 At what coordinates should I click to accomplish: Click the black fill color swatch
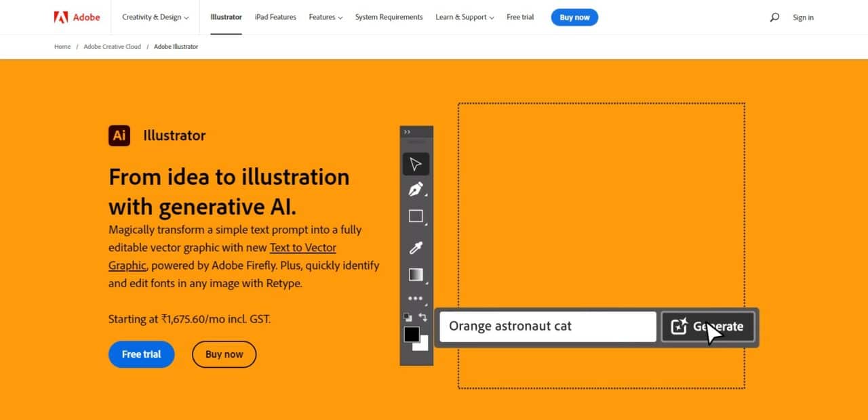point(411,334)
